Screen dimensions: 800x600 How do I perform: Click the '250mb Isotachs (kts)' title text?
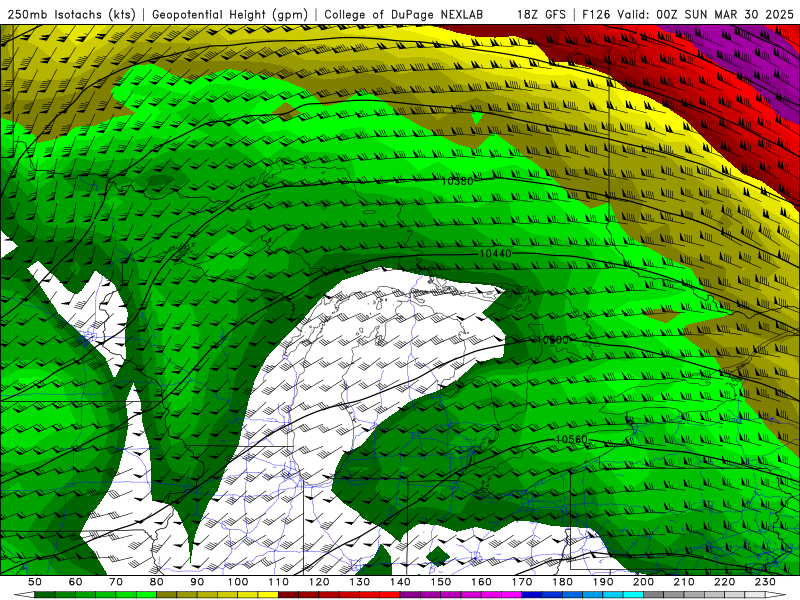pyautogui.click(x=71, y=14)
